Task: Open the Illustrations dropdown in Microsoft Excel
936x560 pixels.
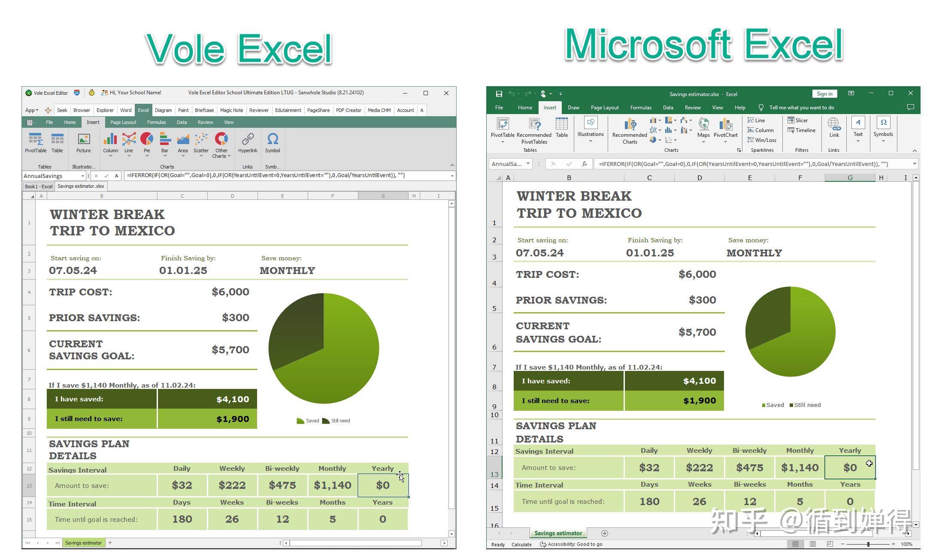Action: pos(591,141)
